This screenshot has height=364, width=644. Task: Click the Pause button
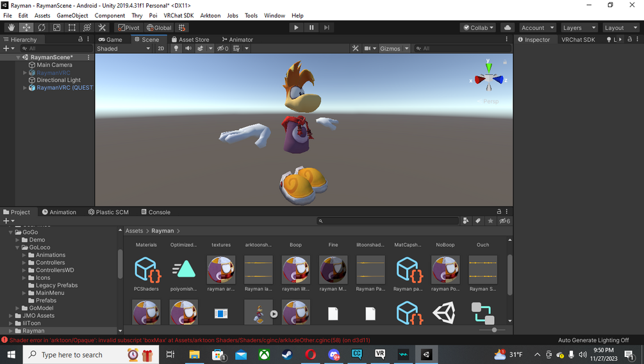coord(311,28)
